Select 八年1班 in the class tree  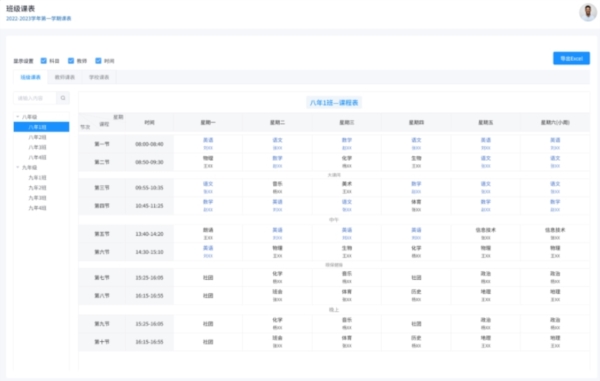pyautogui.click(x=41, y=127)
